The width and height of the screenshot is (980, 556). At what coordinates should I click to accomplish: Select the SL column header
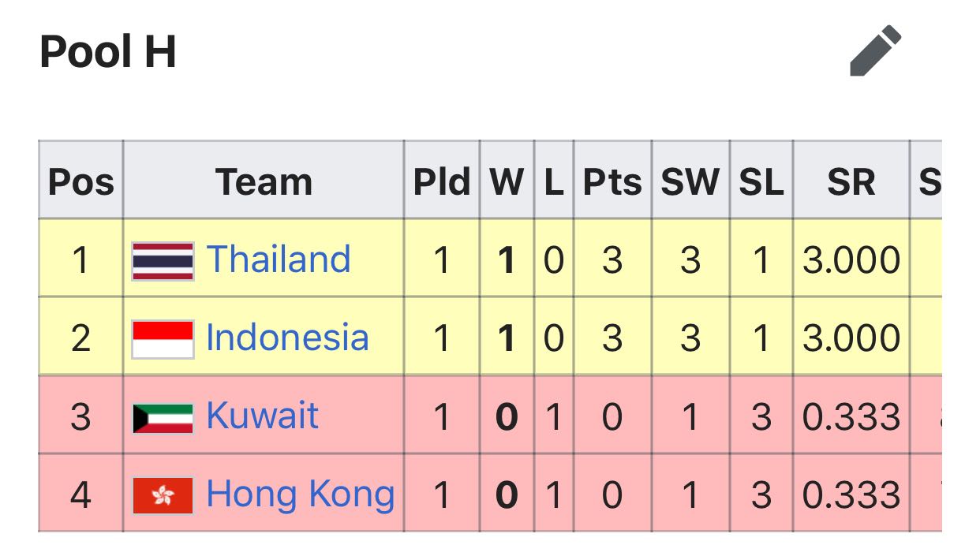coord(761,181)
